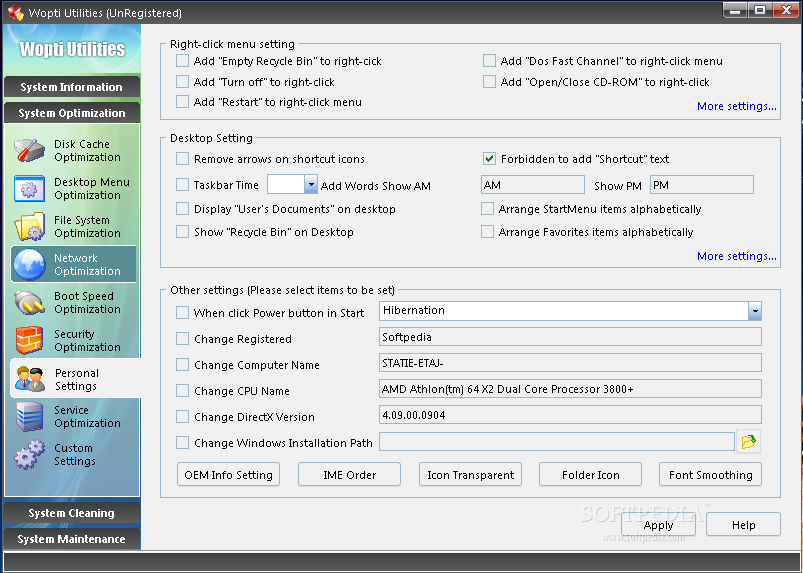
Task: Collapse the System Optimization section
Action: pos(72,113)
